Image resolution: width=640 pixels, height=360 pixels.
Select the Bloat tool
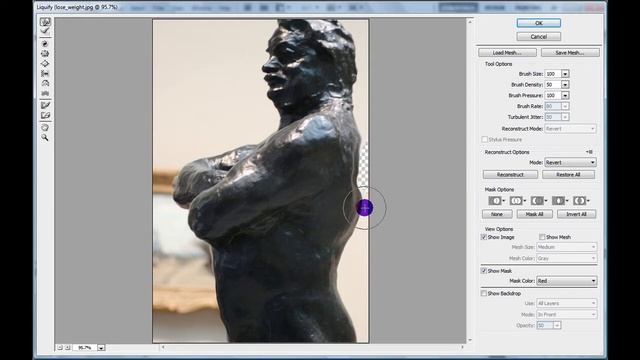click(x=45, y=64)
